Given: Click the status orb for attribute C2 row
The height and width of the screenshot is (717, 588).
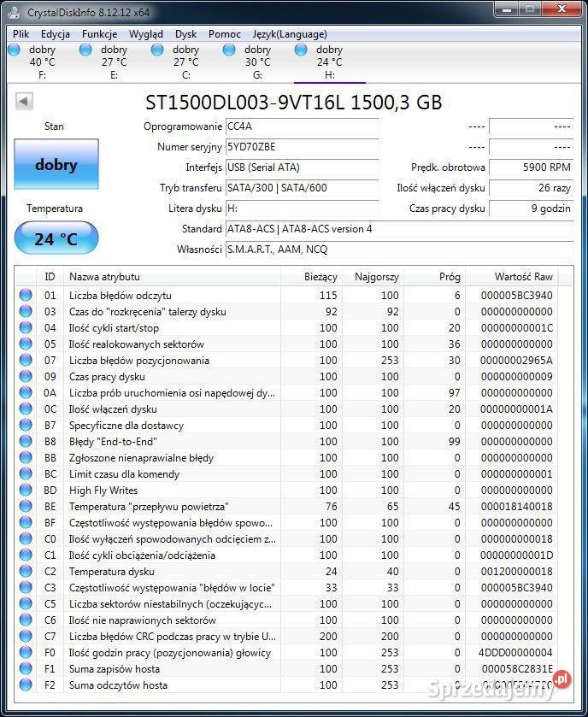Looking at the screenshot, I should pyautogui.click(x=26, y=572).
